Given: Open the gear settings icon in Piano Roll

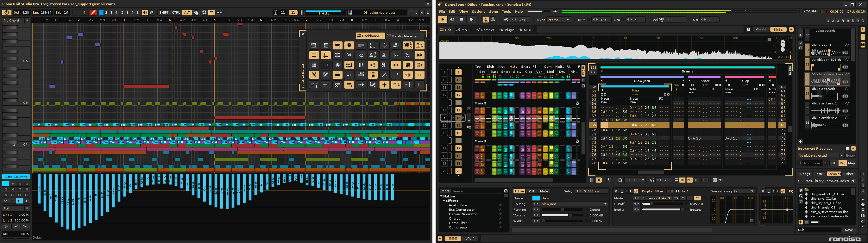Looking at the screenshot, I should coord(204,12).
